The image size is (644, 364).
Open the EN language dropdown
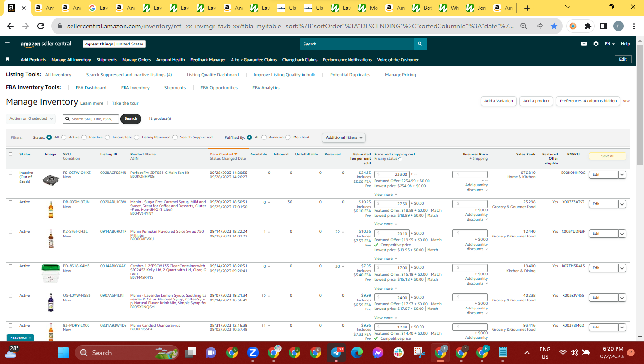click(609, 44)
